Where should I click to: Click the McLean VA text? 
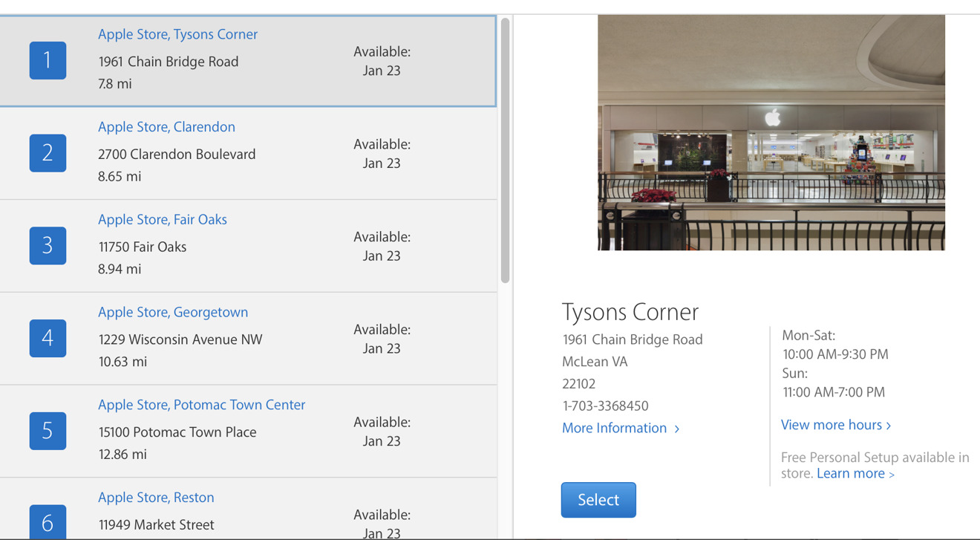(595, 362)
